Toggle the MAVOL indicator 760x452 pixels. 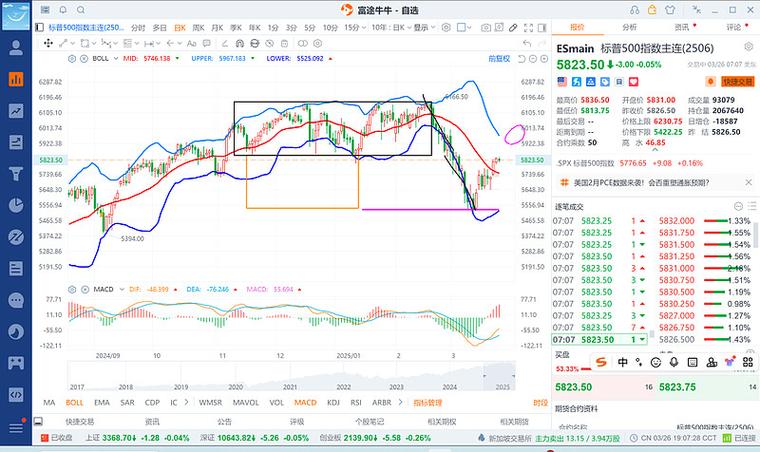tap(246, 403)
